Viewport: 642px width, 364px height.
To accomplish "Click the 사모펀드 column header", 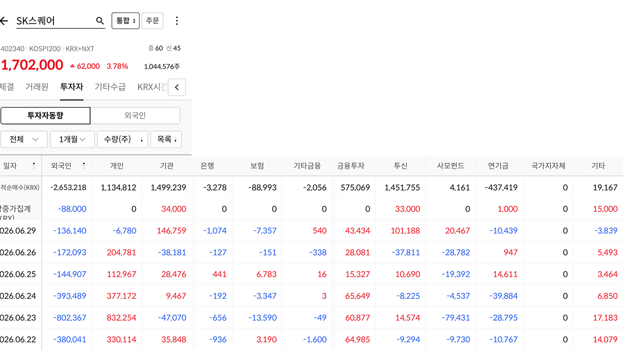I will click(x=450, y=166).
